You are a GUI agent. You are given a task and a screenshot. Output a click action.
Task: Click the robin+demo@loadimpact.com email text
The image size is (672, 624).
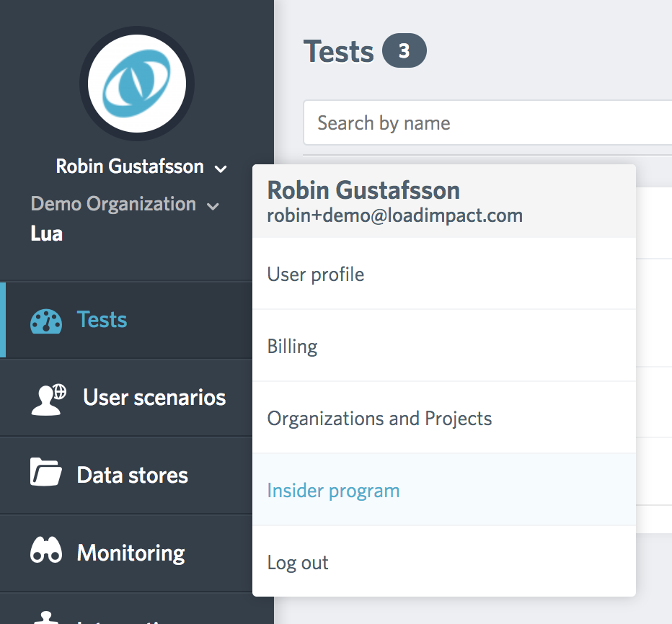[394, 215]
